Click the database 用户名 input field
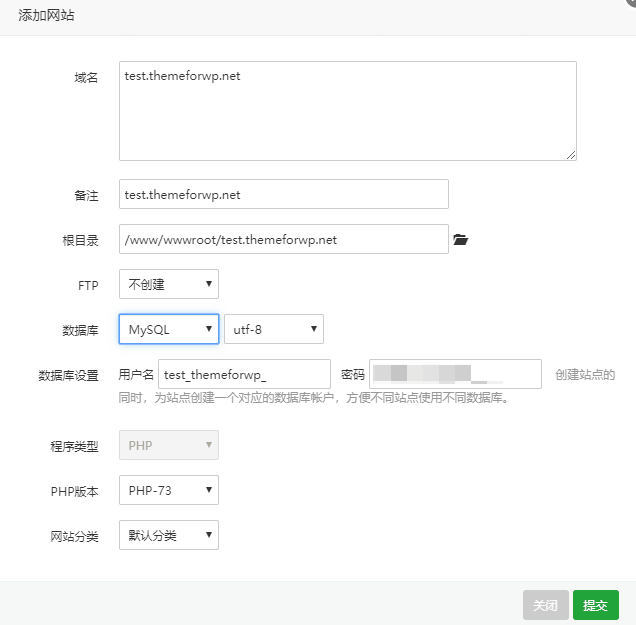The image size is (636, 625). click(244, 374)
